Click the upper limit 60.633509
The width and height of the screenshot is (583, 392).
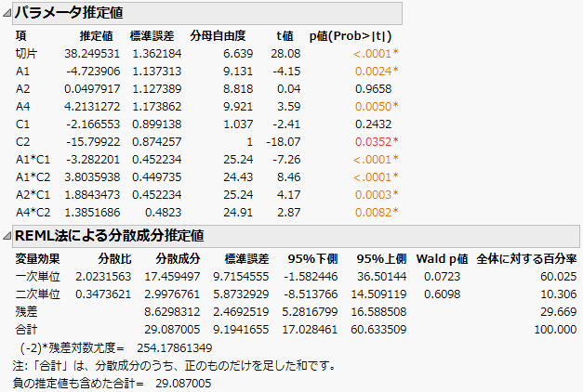pyautogui.click(x=378, y=330)
